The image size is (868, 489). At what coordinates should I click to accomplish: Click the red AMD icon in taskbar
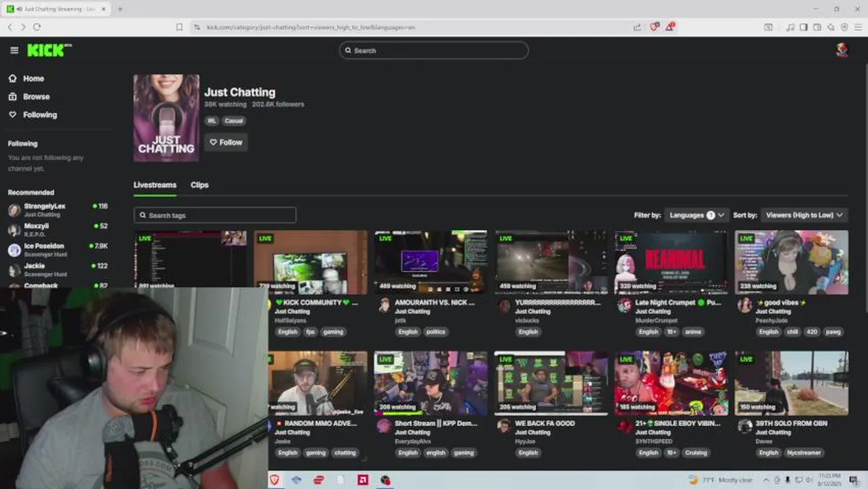tap(363, 480)
